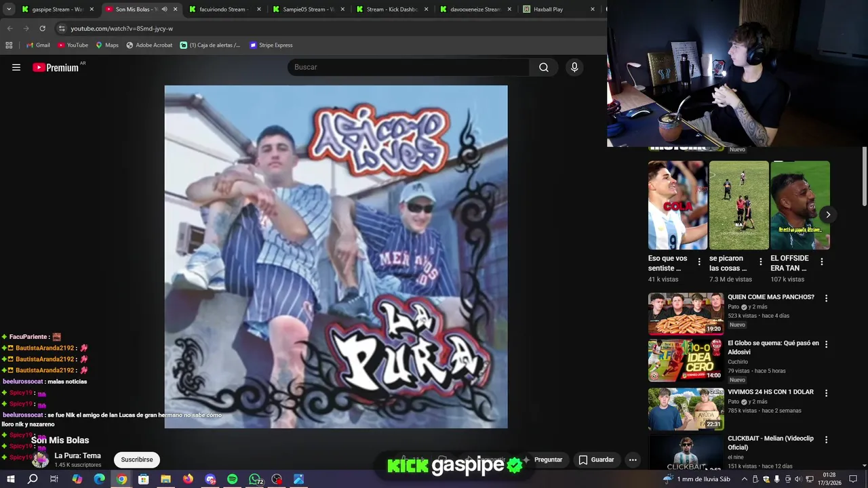Open more options for 'EL OFFSIDE ERA TAN' short
868x488 pixels.
tap(821, 262)
